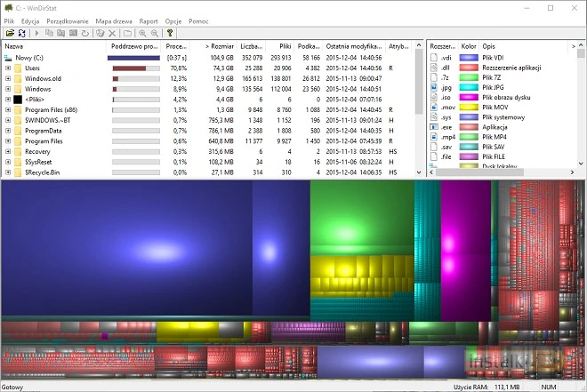Click the Help question mark icon
This screenshot has height=392, width=587.
point(170,33)
